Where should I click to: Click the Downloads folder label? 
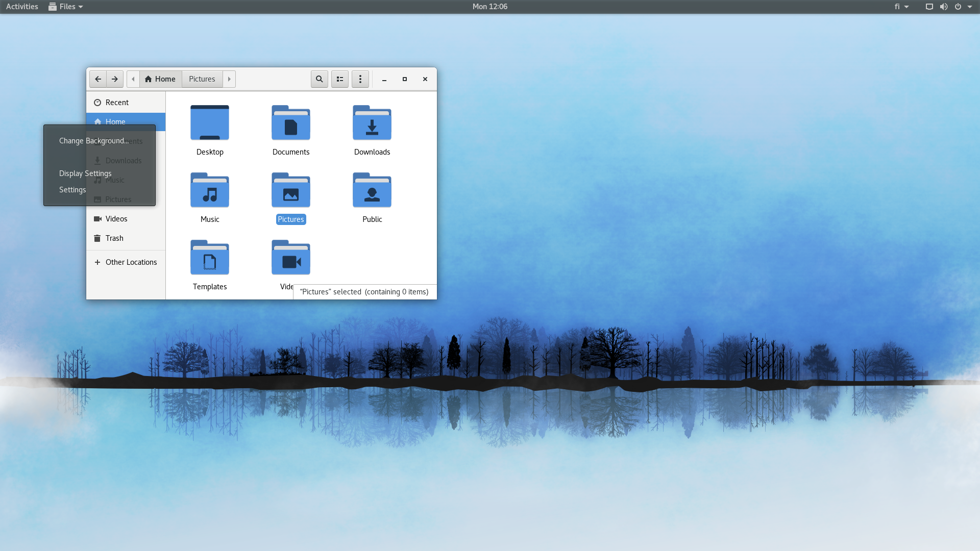(372, 152)
